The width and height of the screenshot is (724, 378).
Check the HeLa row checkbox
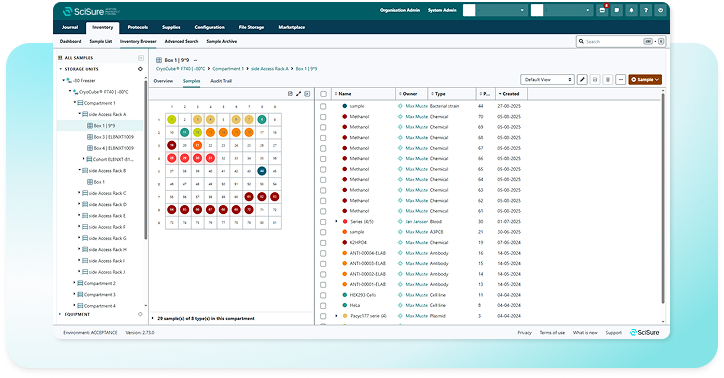pos(323,306)
